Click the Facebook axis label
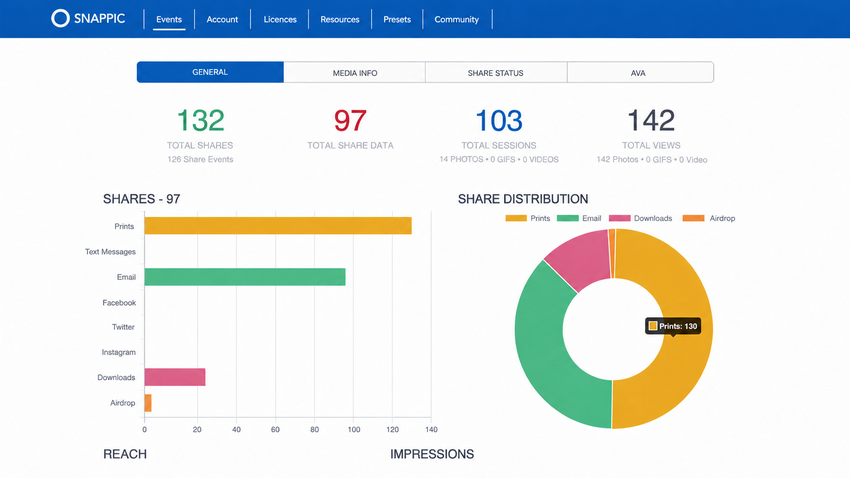This screenshot has width=850, height=478. pos(119,302)
